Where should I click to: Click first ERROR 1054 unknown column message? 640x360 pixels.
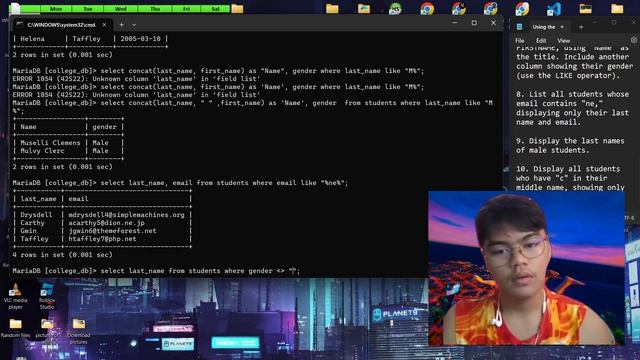tap(136, 79)
